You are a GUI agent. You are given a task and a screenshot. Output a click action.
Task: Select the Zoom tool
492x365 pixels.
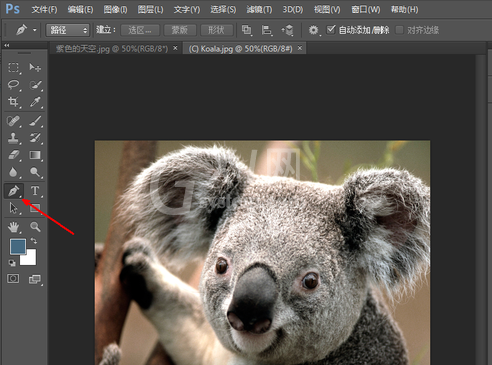(35, 227)
